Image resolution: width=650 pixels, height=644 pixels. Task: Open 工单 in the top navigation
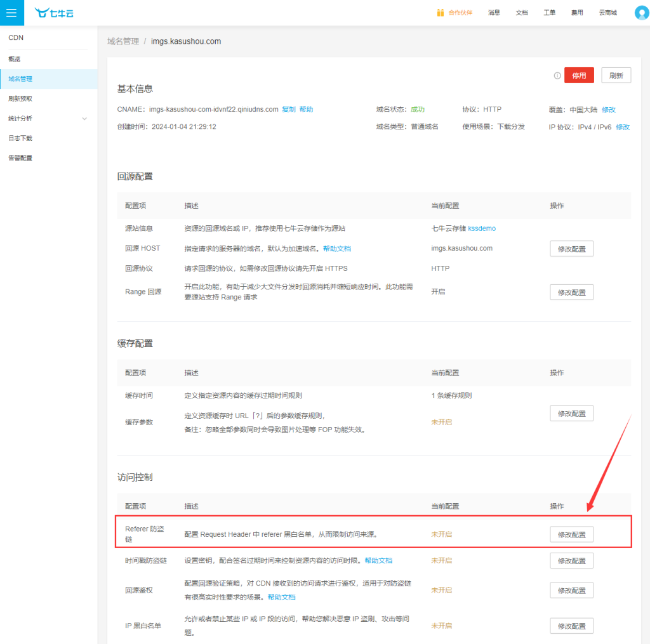[x=550, y=13]
